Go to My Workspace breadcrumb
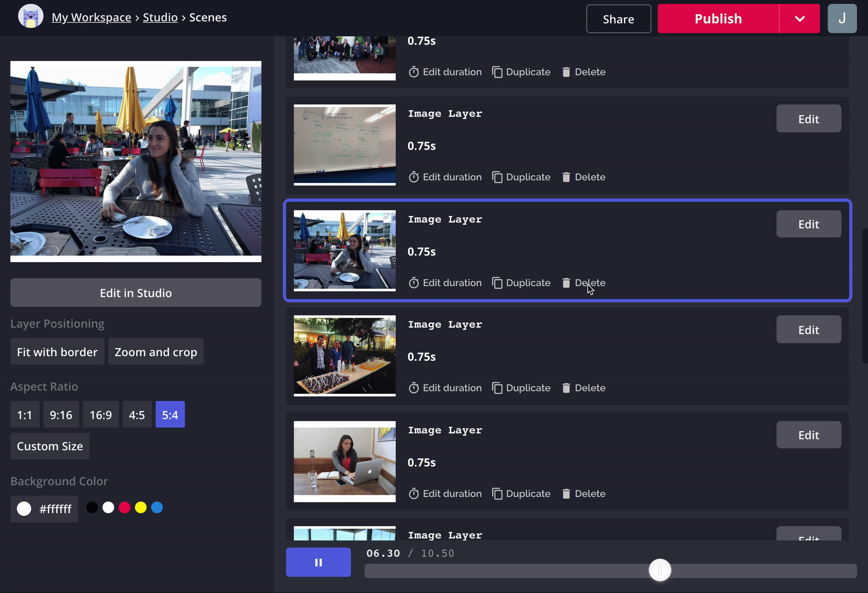868x593 pixels. 91,17
